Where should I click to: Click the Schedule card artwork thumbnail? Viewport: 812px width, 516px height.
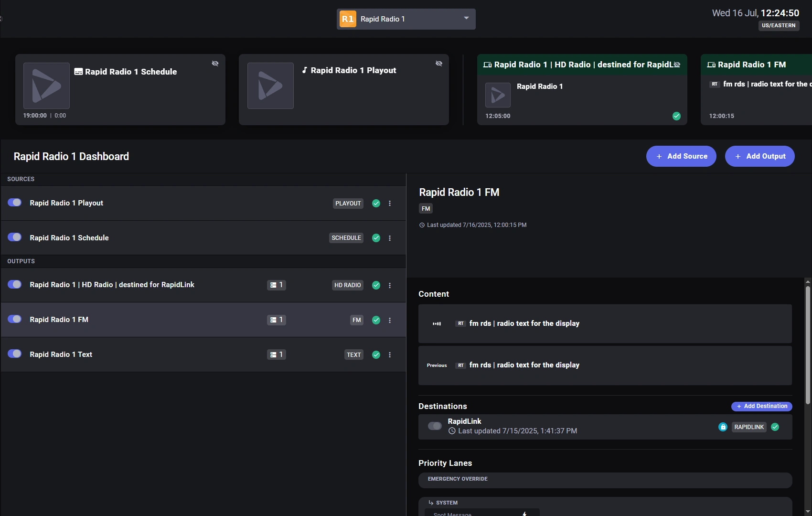pyautogui.click(x=46, y=86)
